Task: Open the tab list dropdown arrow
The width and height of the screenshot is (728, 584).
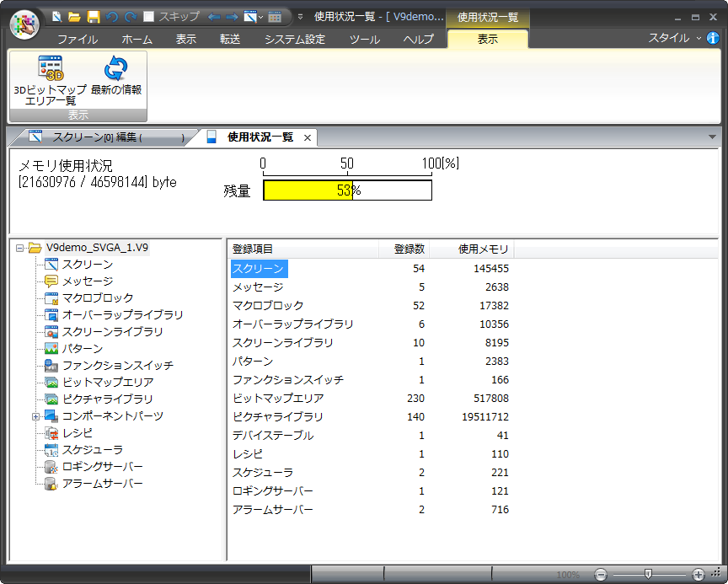Action: [712, 137]
